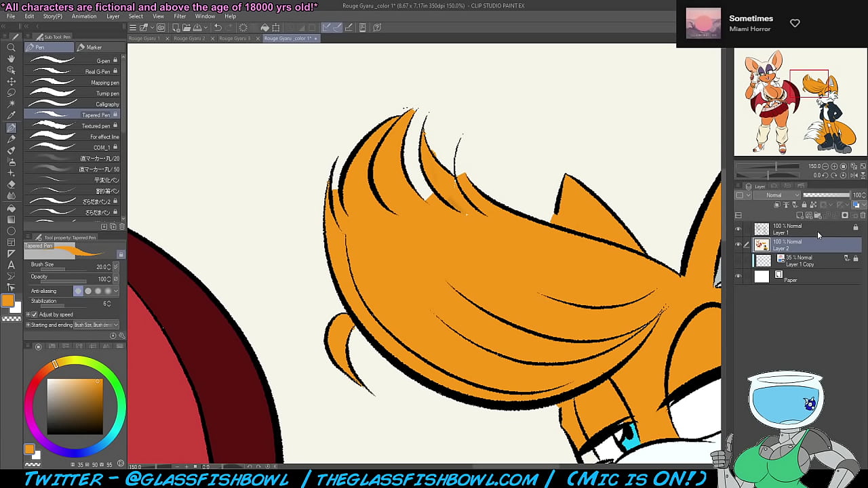Viewport: 868px width, 488px height.
Task: Click the delete layer trash icon
Action: point(863,216)
